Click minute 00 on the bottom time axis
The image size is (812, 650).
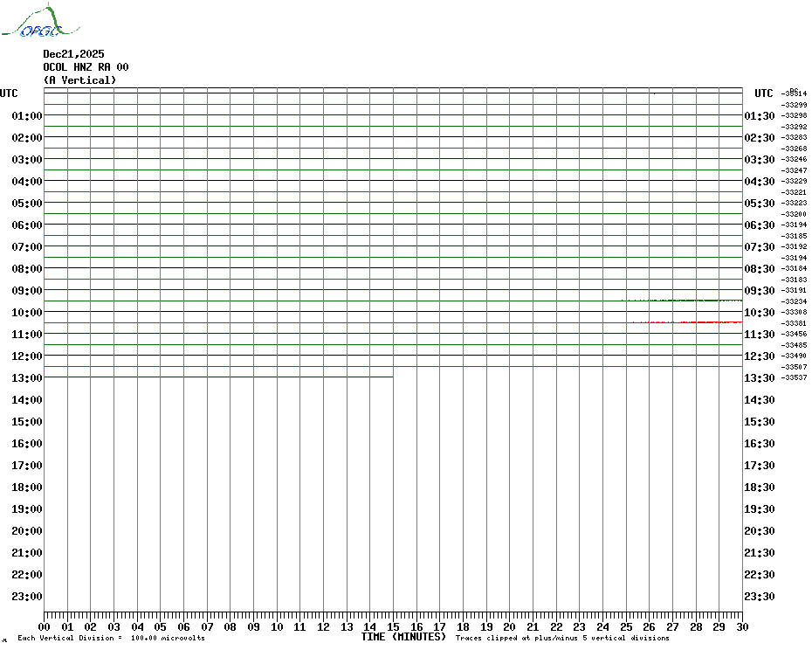pos(45,626)
